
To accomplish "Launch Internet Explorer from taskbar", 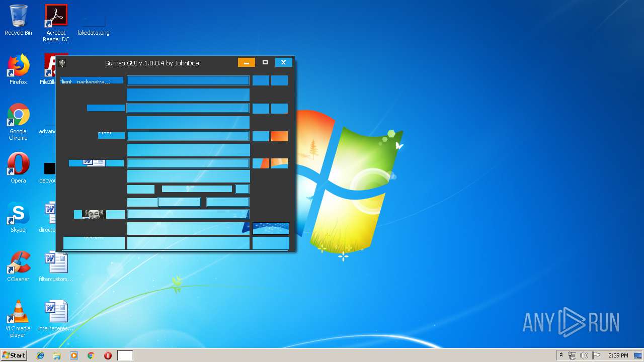I will tap(40, 355).
